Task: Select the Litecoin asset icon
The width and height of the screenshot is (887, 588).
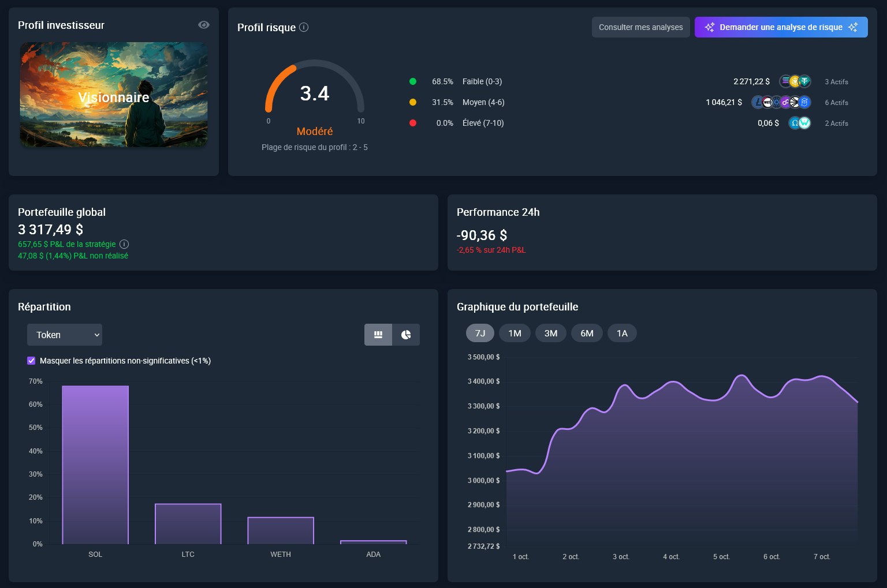Action: 758,102
